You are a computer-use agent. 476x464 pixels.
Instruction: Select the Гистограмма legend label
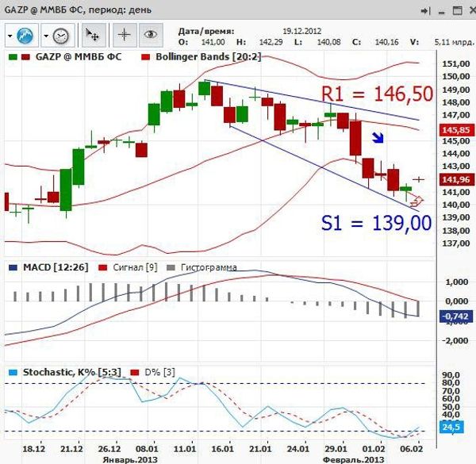209,267
